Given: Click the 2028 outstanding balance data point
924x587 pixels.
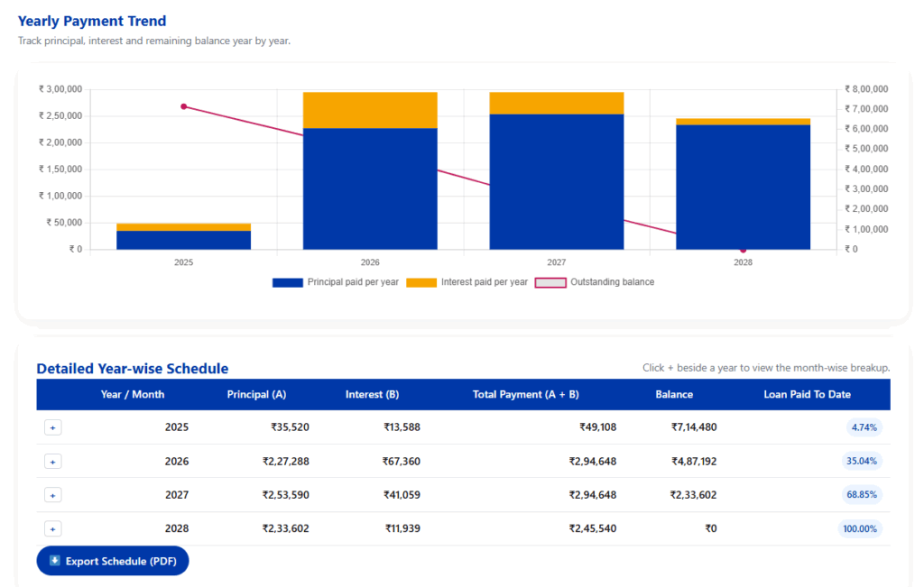Looking at the screenshot, I should point(744,250).
